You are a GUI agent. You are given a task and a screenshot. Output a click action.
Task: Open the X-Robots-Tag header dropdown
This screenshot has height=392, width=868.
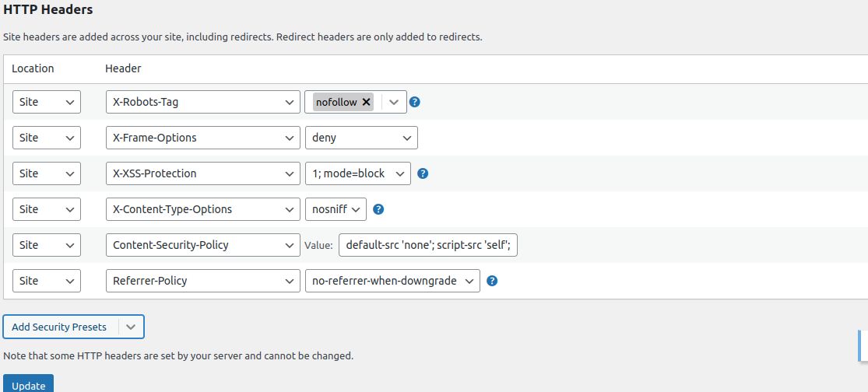pos(202,102)
